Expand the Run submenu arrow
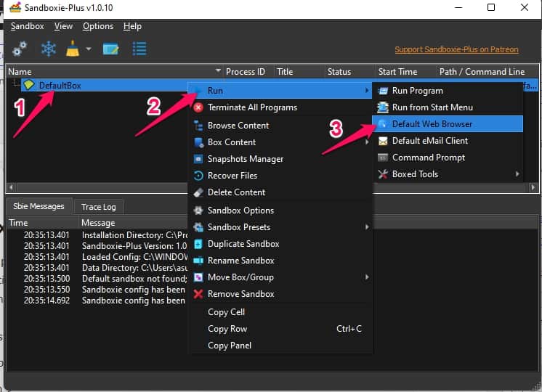This screenshot has width=542, height=392. click(366, 91)
